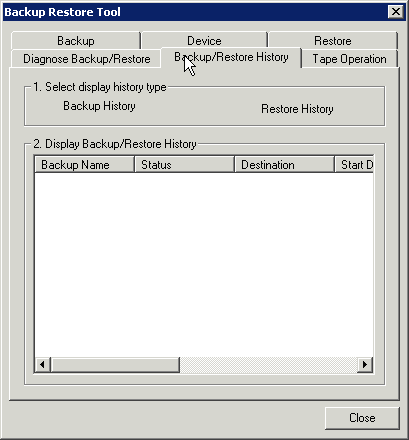Click the horizontal scrollbar thumb
Screen dimensions: 409x440
click(115, 365)
